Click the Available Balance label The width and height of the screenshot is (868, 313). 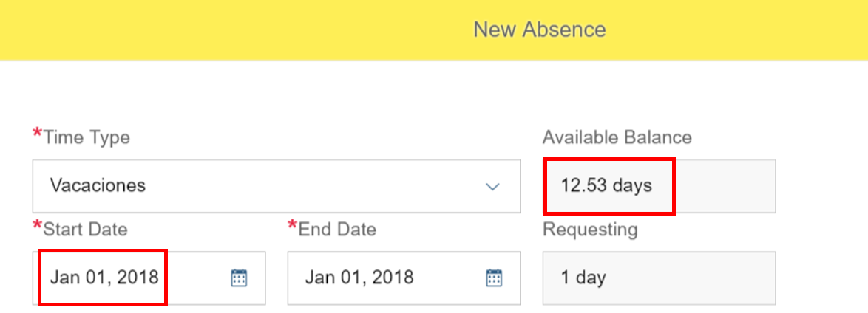pos(617,137)
